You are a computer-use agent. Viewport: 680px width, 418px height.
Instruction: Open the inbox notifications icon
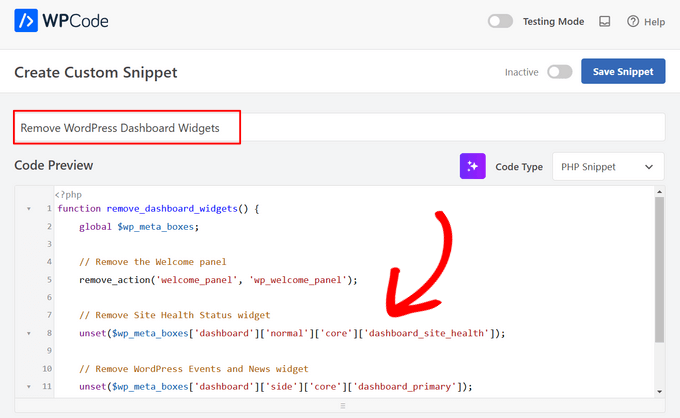click(605, 21)
